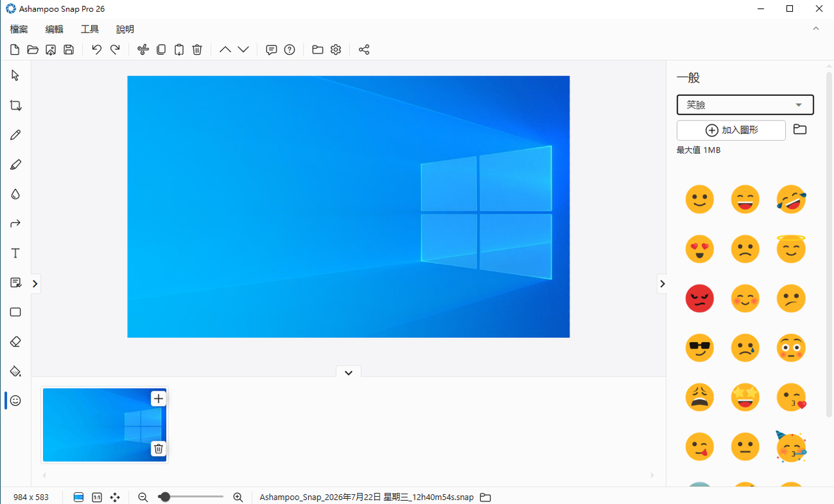Click the Copy icon in toolbar

point(161,49)
